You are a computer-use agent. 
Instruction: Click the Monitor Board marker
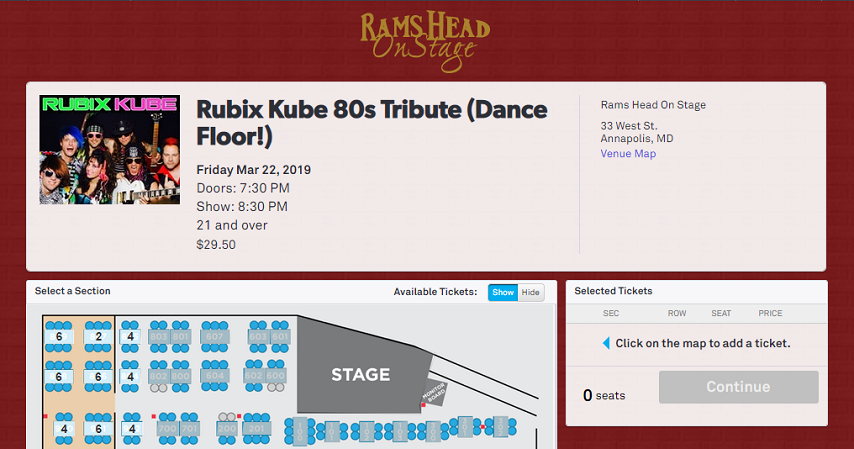[435, 393]
